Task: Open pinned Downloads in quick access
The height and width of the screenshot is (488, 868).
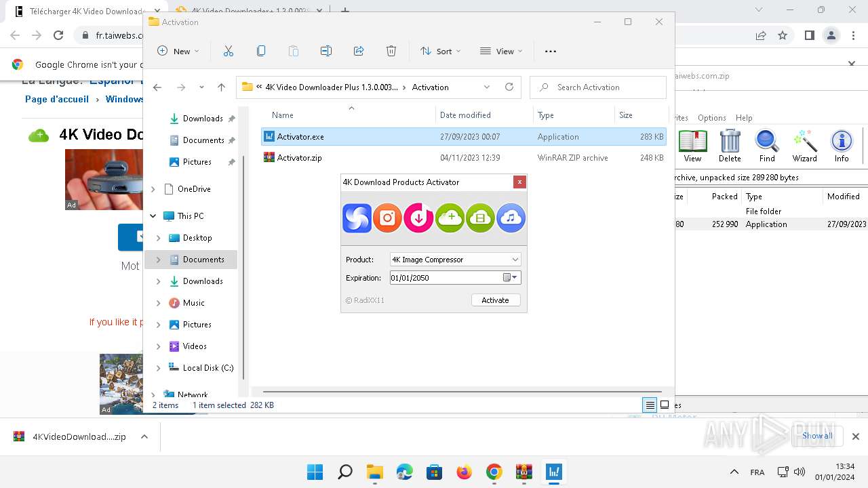Action: tap(203, 119)
